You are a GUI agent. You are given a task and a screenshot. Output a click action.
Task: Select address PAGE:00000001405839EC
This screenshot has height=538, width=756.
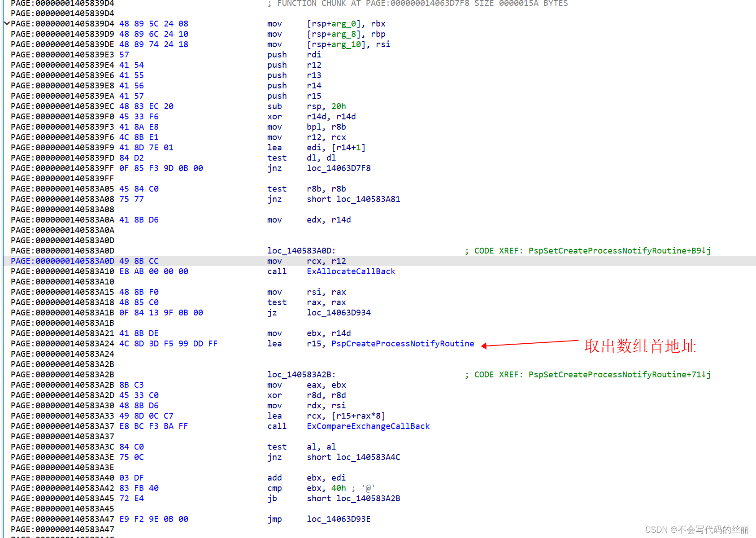(x=62, y=106)
